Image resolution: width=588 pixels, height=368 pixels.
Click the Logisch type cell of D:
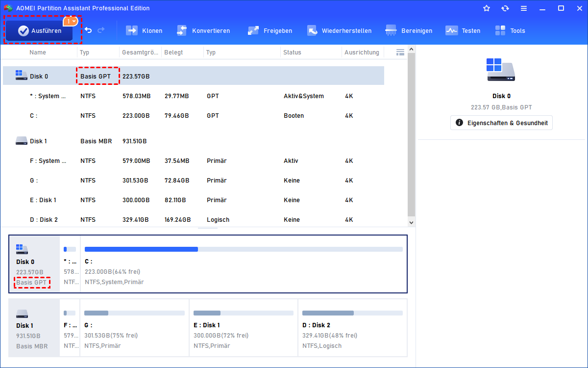218,219
